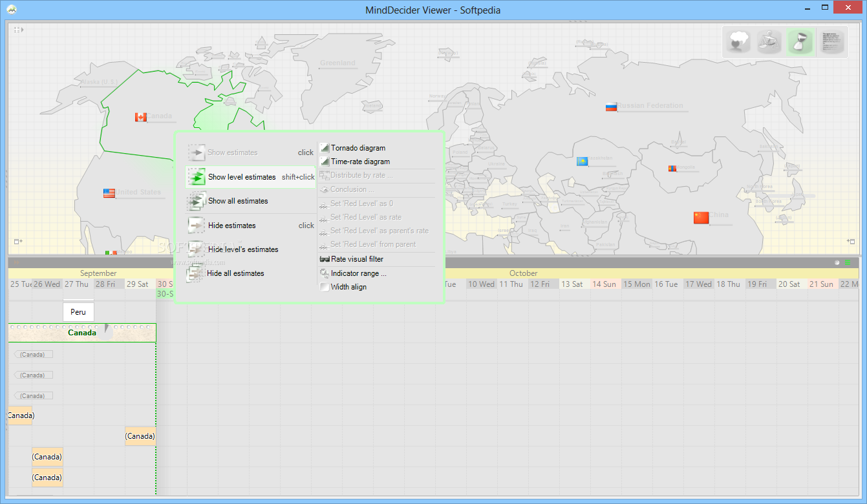This screenshot has width=867, height=504.
Task: Open the text description view icon
Action: pyautogui.click(x=831, y=42)
